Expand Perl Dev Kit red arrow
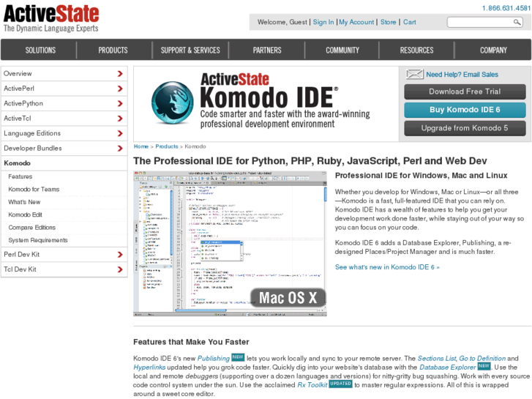The image size is (532, 399). coord(120,255)
